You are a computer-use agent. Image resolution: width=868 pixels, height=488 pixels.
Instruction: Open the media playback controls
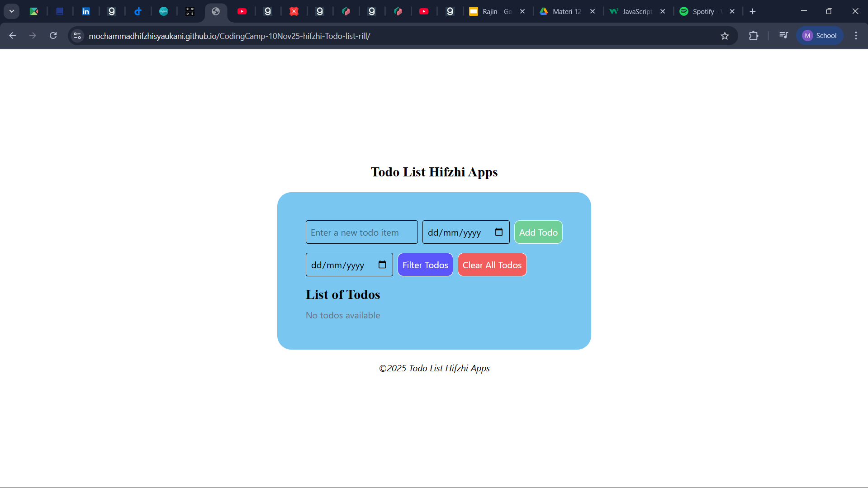783,35
